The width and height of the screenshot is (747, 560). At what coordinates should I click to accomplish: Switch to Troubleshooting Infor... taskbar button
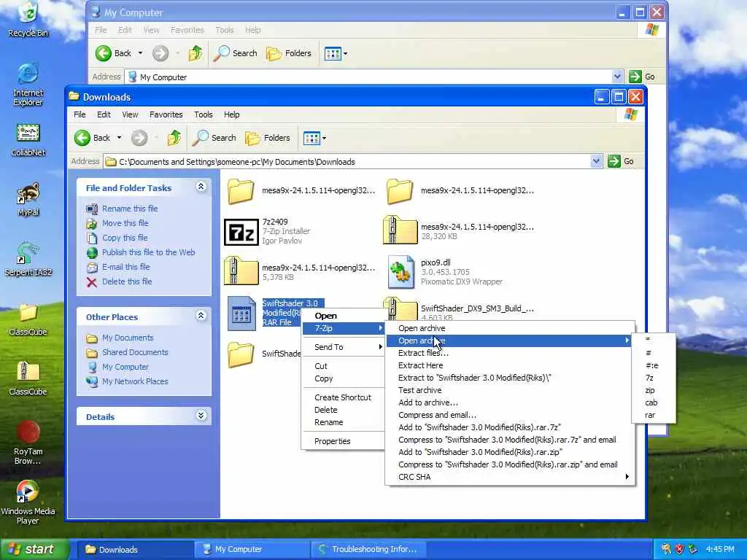368,549
